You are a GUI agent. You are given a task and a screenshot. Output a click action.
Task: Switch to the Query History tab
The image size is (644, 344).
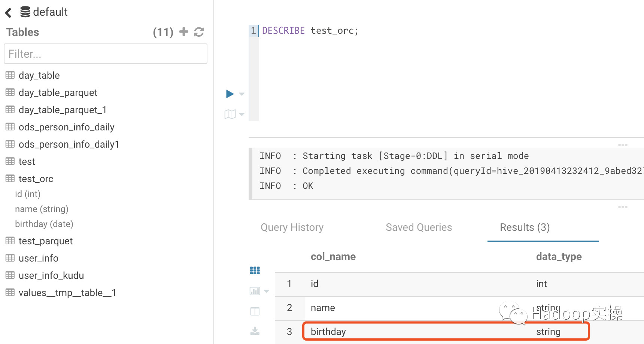point(292,227)
